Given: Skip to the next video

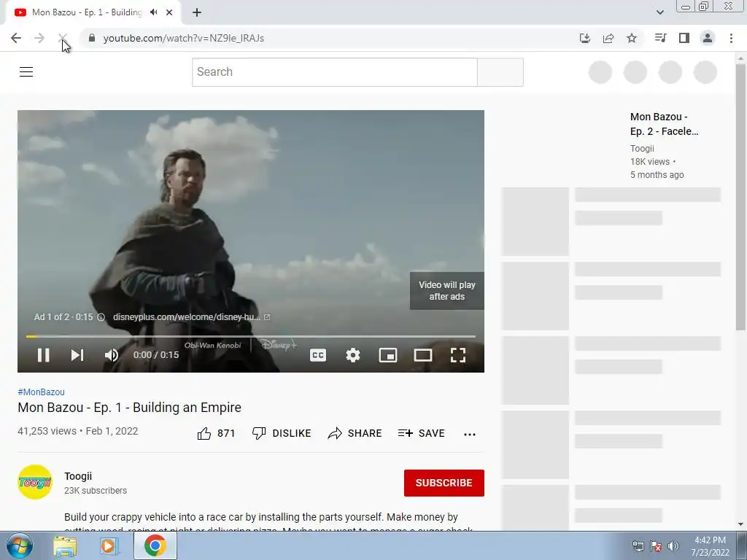Looking at the screenshot, I should (x=77, y=355).
